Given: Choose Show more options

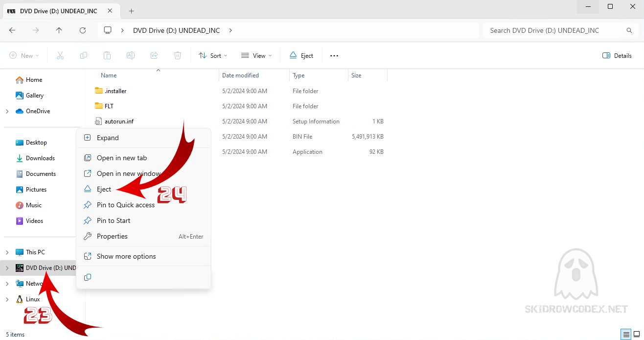Looking at the screenshot, I should point(144,256).
